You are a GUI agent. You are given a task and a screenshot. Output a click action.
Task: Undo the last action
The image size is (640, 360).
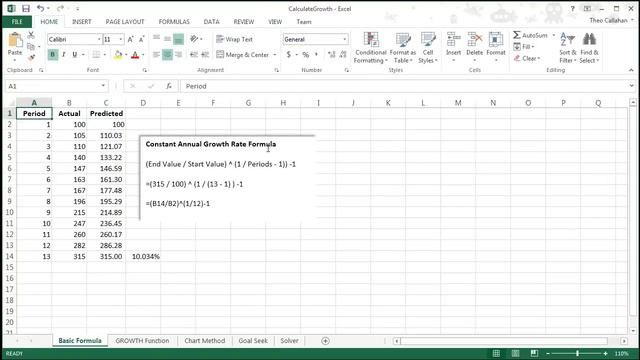[40, 8]
